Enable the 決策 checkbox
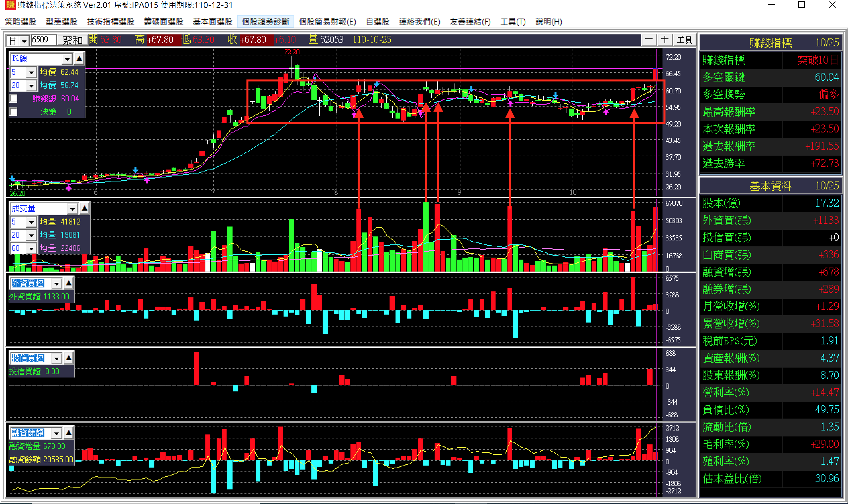The width and height of the screenshot is (848, 504). click(x=14, y=112)
